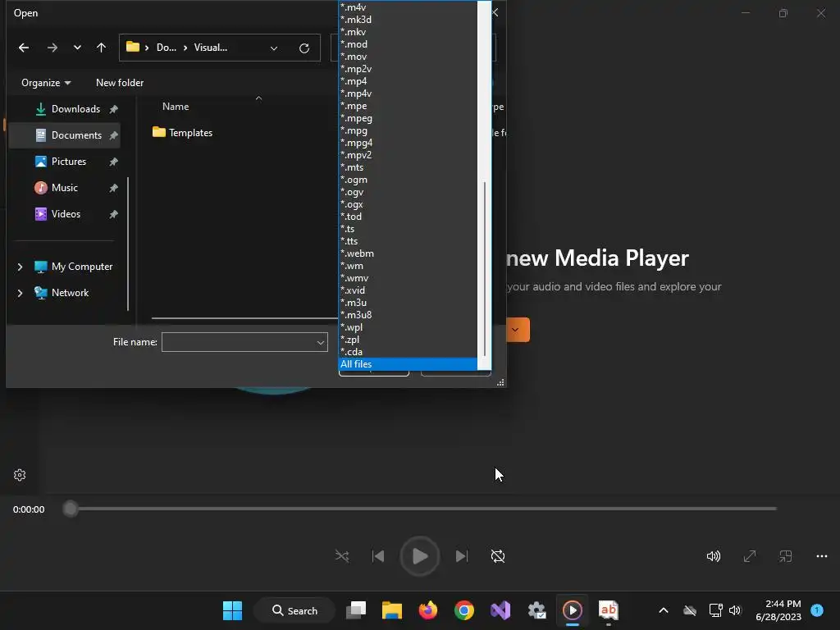
Task: Go back using the Open dialog back arrow
Action: (x=24, y=48)
